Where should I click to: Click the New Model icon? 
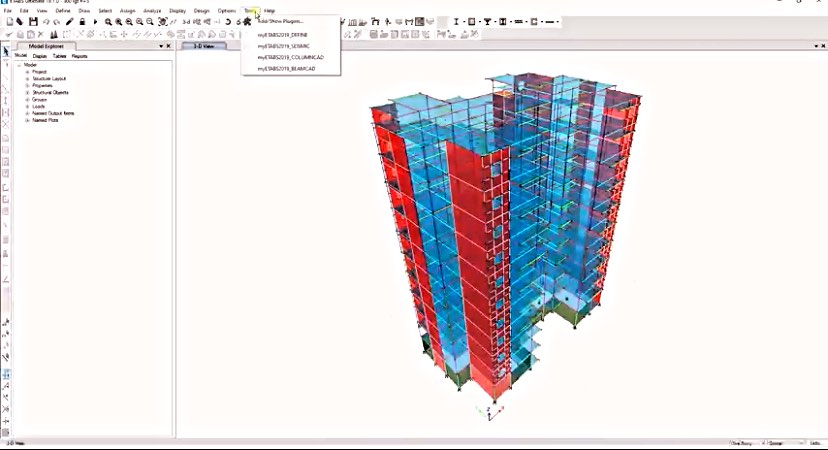pyautogui.click(x=8, y=21)
